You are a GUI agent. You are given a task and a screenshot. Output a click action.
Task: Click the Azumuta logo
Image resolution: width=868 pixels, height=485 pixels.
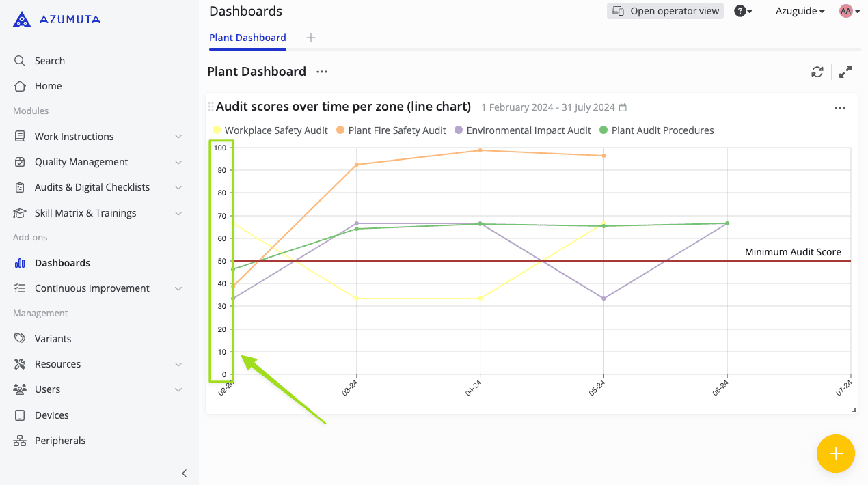pyautogui.click(x=57, y=20)
